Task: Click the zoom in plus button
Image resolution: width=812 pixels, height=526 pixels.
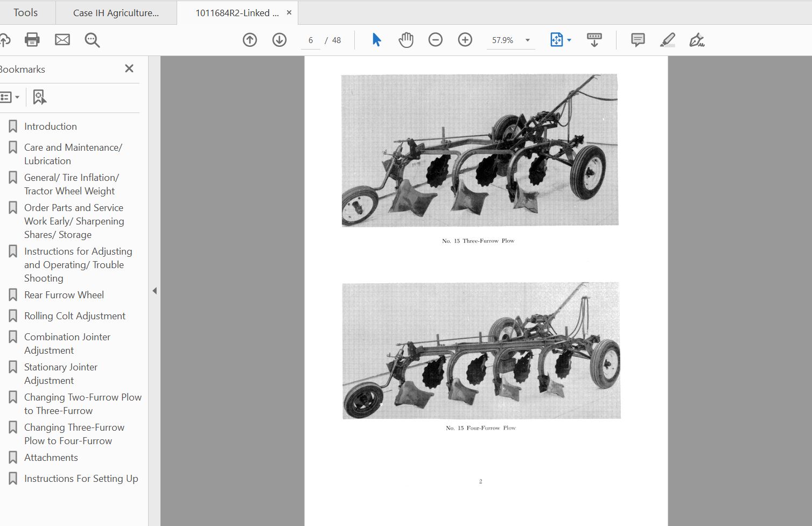Action: (x=465, y=40)
